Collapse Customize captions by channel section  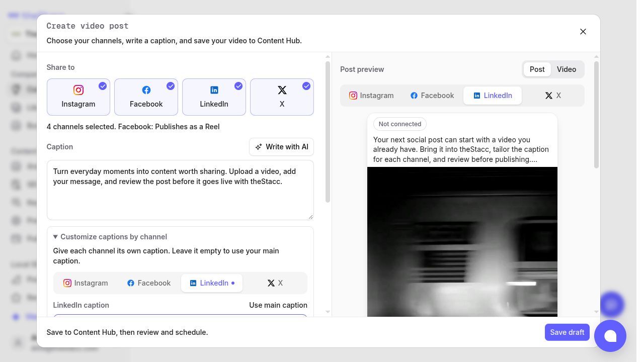pos(110,237)
